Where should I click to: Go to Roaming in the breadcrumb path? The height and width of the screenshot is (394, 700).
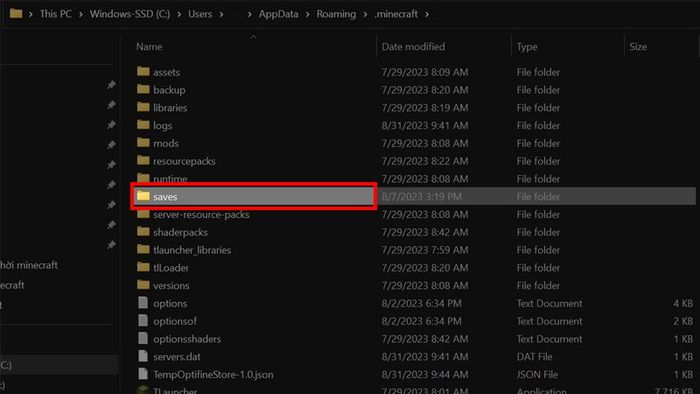point(336,14)
